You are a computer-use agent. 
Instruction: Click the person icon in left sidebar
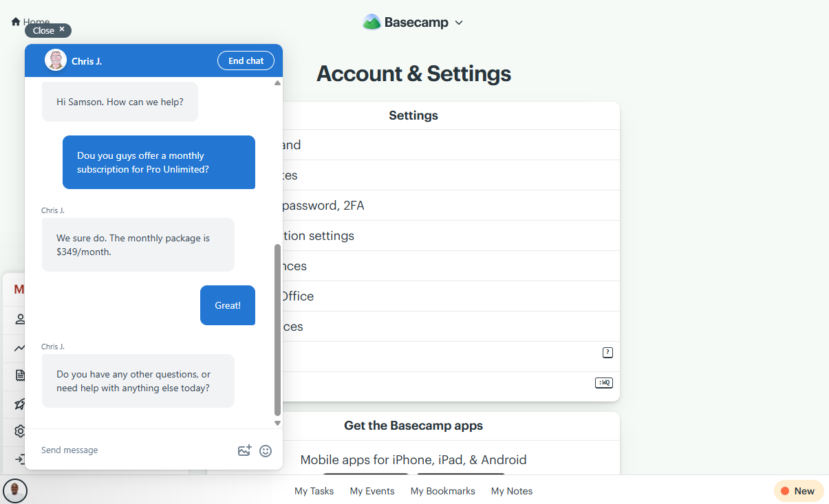coord(21,319)
